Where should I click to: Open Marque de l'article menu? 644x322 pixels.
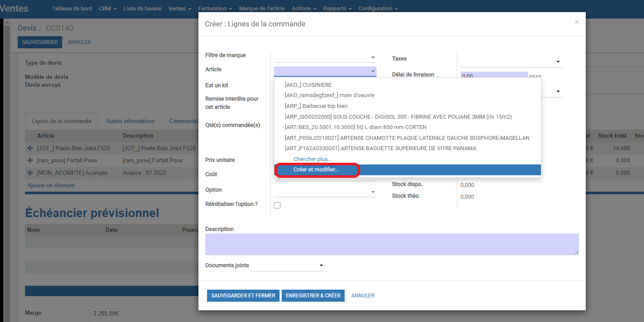[262, 9]
